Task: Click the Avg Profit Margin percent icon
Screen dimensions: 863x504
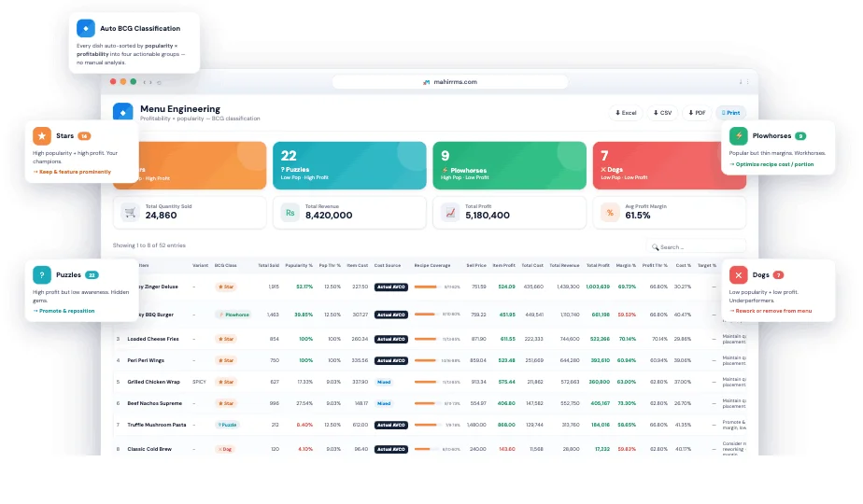Action: point(610,213)
